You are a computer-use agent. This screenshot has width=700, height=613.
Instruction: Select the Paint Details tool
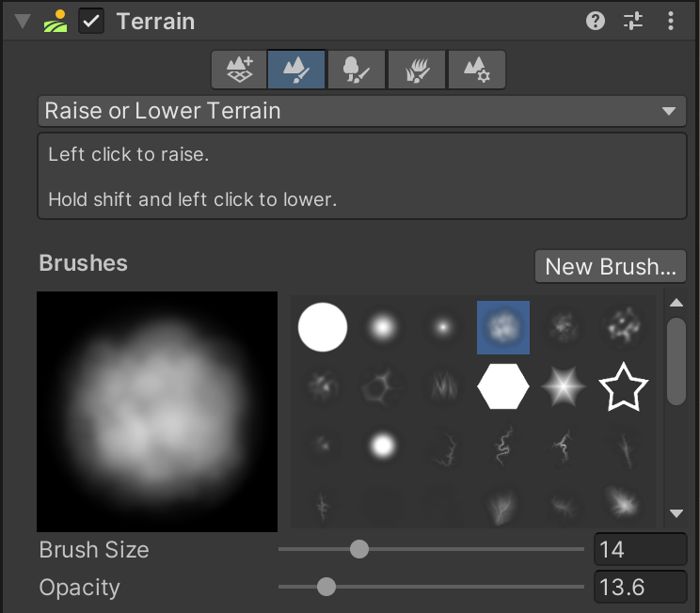point(417,70)
